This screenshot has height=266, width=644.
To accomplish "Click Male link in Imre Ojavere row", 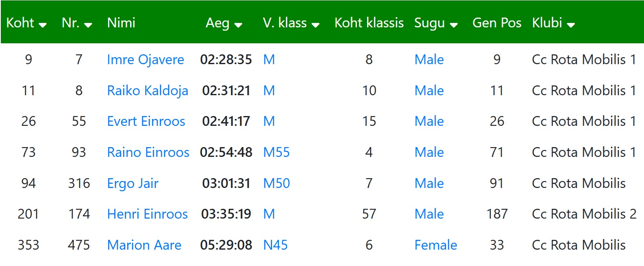I will pyautogui.click(x=429, y=60).
